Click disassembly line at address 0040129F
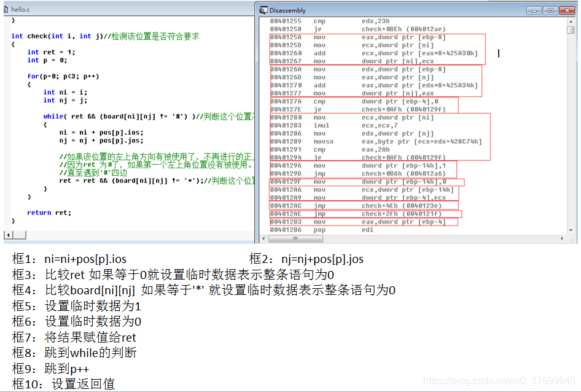 pyautogui.click(x=357, y=182)
